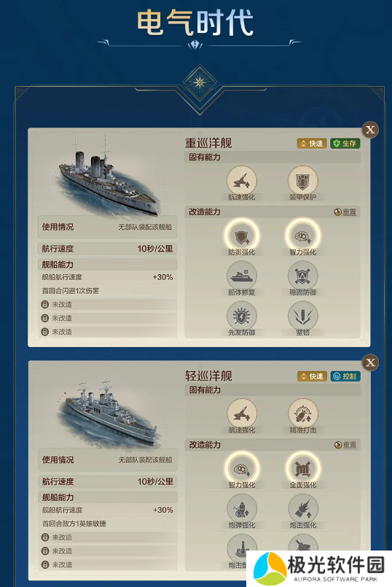The width and height of the screenshot is (392, 587).
Task: Close the 轻巡洋舰 card
Action: (x=370, y=362)
